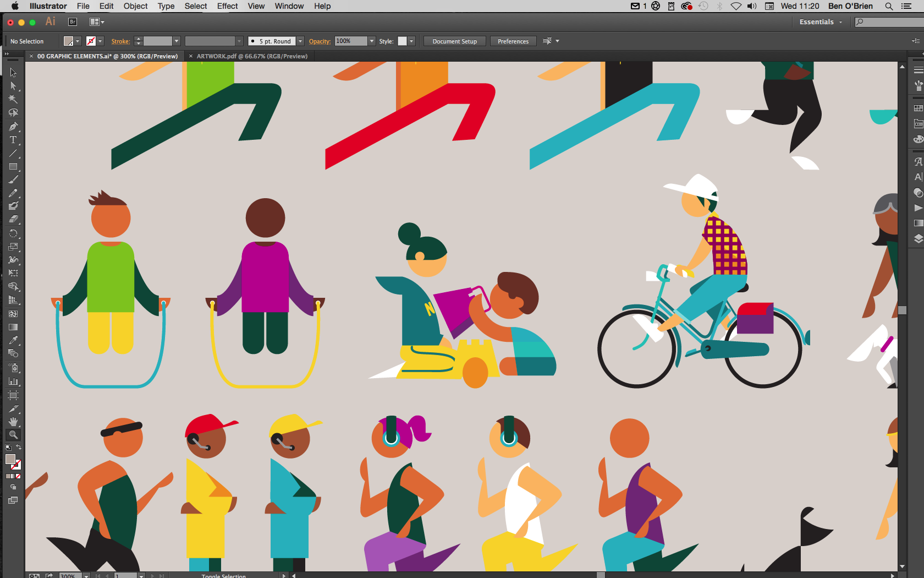This screenshot has height=578, width=924.
Task: Click the Fill color swatch in toolbar
Action: [x=10, y=460]
